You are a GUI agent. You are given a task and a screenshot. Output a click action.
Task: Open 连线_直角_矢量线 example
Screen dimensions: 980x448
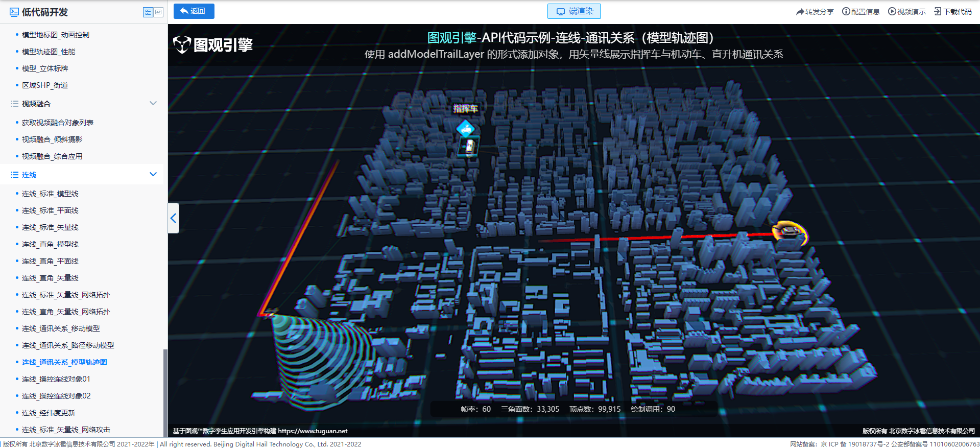50,278
